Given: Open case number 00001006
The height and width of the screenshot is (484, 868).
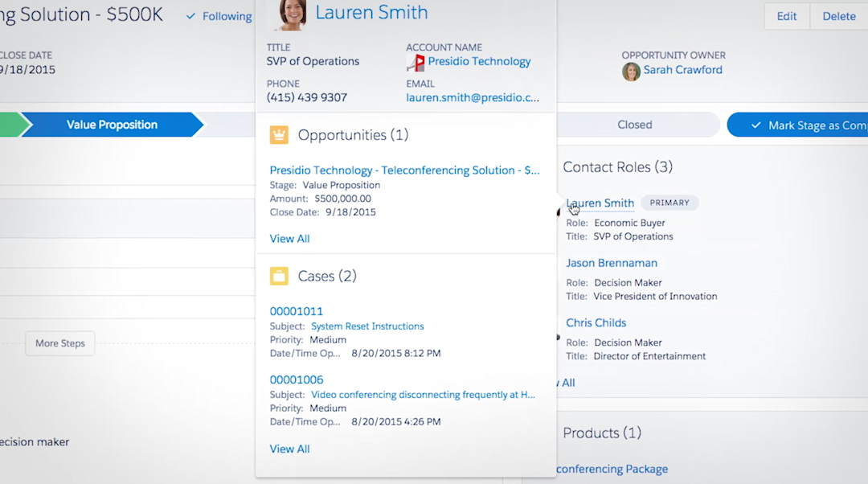Looking at the screenshot, I should (x=296, y=380).
